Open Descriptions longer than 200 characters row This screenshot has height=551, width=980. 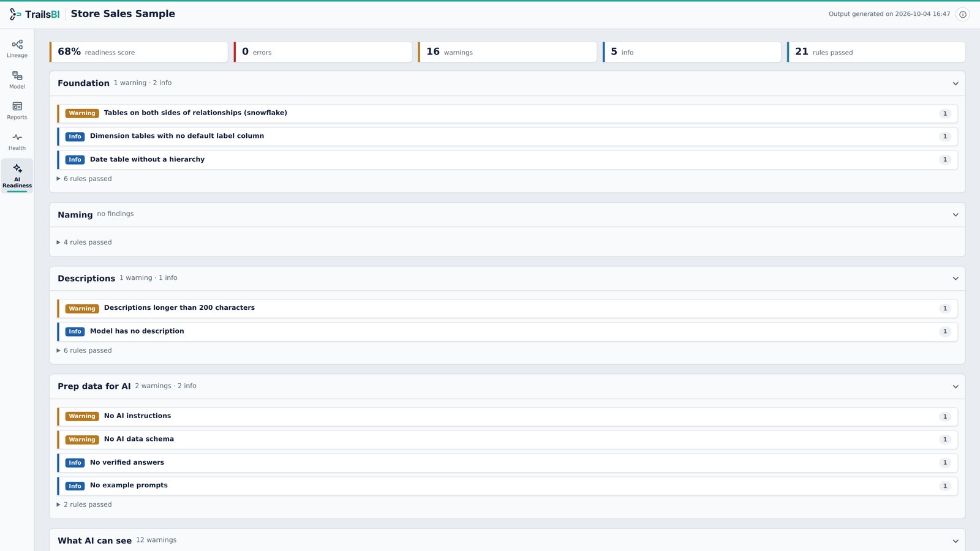pos(507,309)
